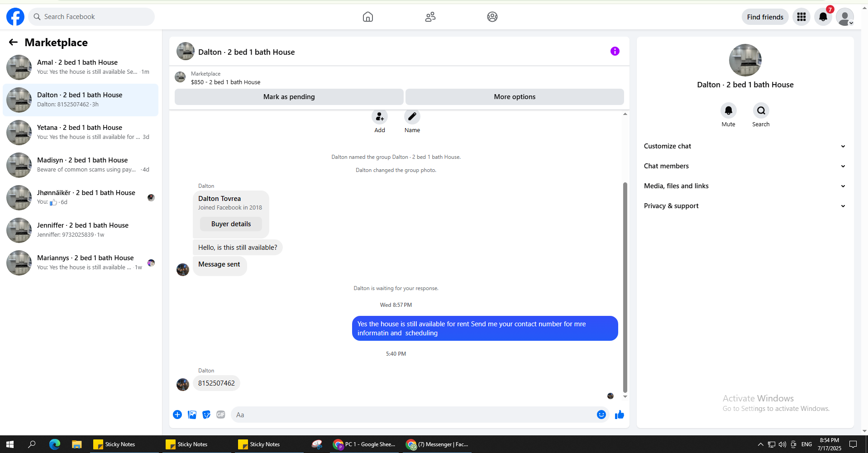Image resolution: width=868 pixels, height=453 pixels.
Task: Open Amal's house conversation
Action: click(81, 67)
